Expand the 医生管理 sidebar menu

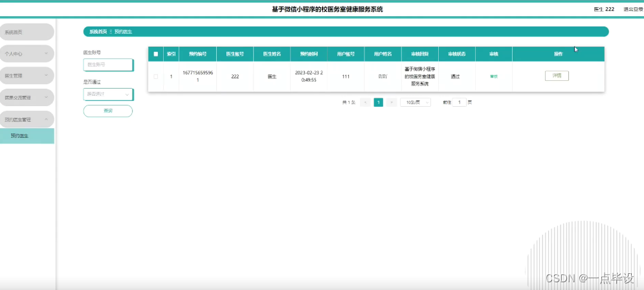27,76
